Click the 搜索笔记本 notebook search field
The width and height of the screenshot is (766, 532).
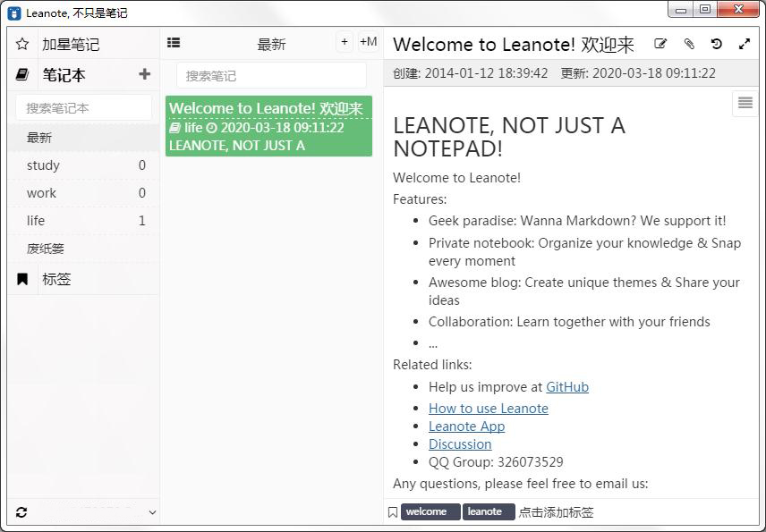tap(83, 108)
